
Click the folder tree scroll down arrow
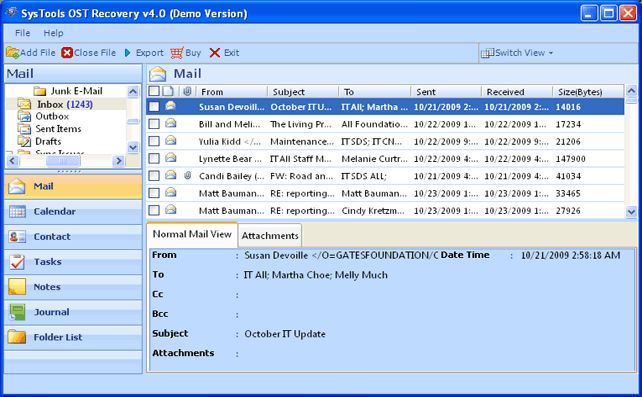click(133, 147)
